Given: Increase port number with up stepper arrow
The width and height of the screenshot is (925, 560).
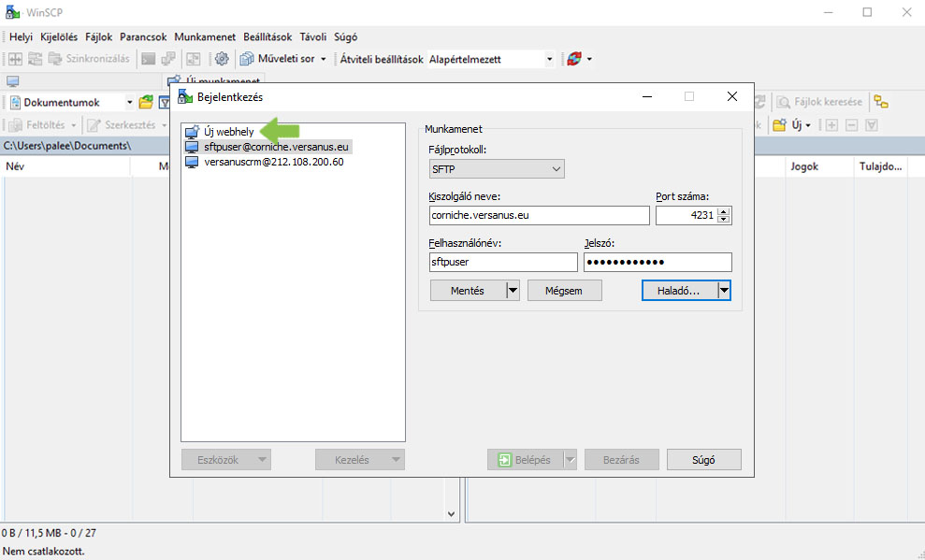Looking at the screenshot, I should coord(724,211).
